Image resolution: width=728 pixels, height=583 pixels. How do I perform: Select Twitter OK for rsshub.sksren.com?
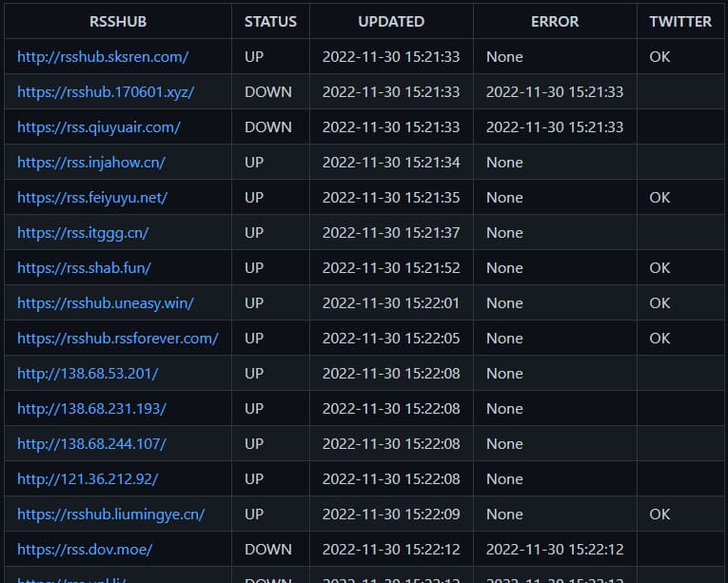pos(659,57)
